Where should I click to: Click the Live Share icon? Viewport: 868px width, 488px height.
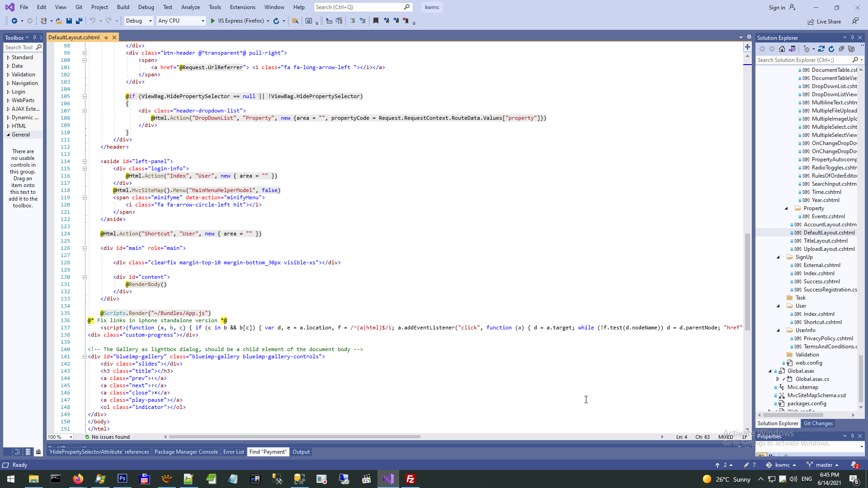[x=811, y=22]
